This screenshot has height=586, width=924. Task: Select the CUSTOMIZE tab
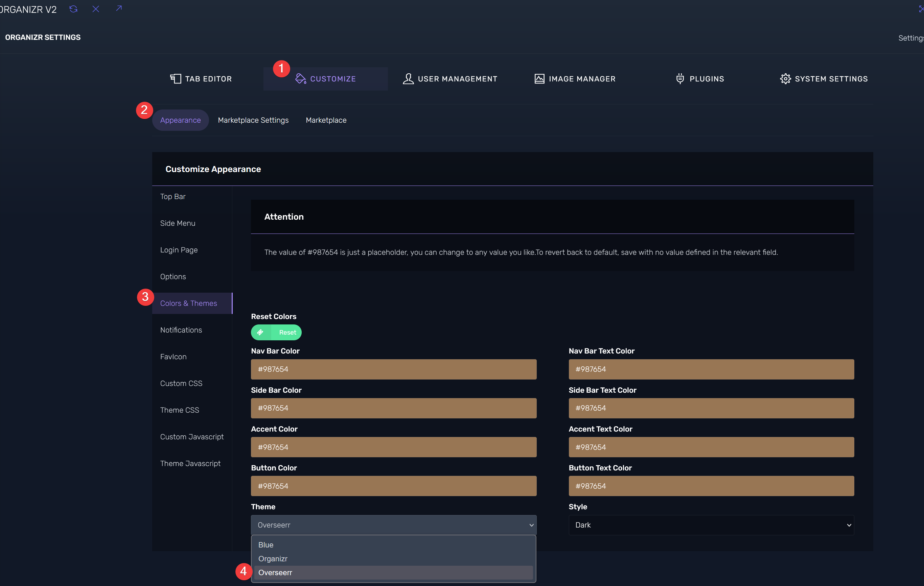325,79
